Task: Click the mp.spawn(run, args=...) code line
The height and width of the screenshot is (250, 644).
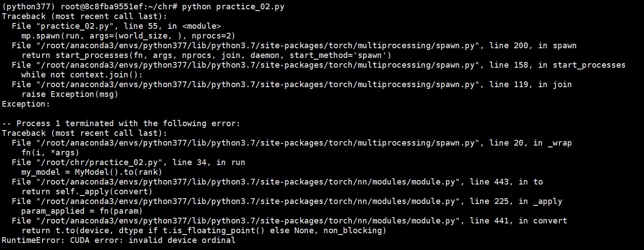Action: point(128,36)
